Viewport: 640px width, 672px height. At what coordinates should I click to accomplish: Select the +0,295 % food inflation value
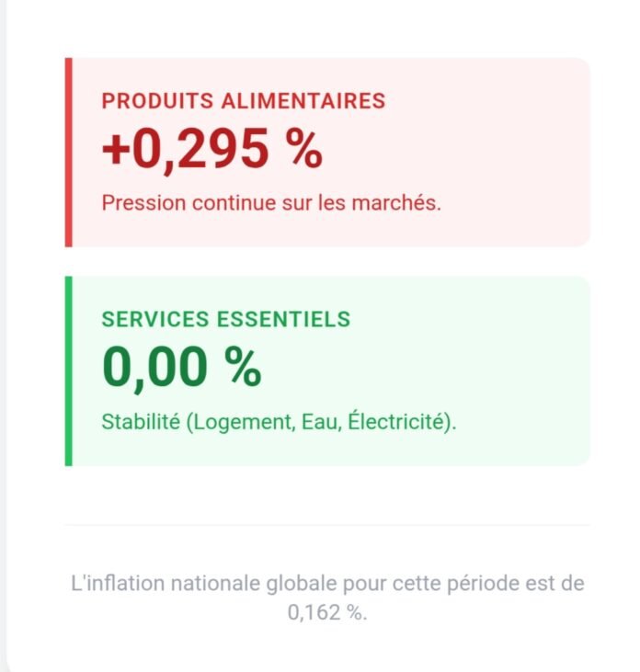[211, 149]
